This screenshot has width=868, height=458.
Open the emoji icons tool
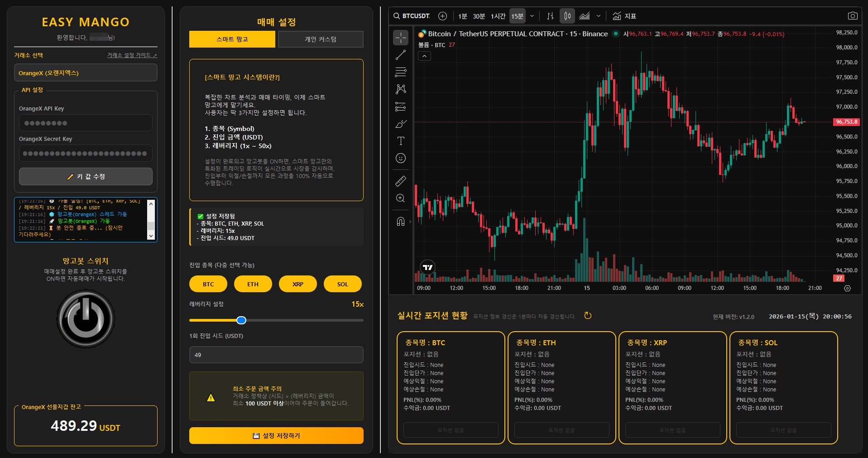pos(401,158)
